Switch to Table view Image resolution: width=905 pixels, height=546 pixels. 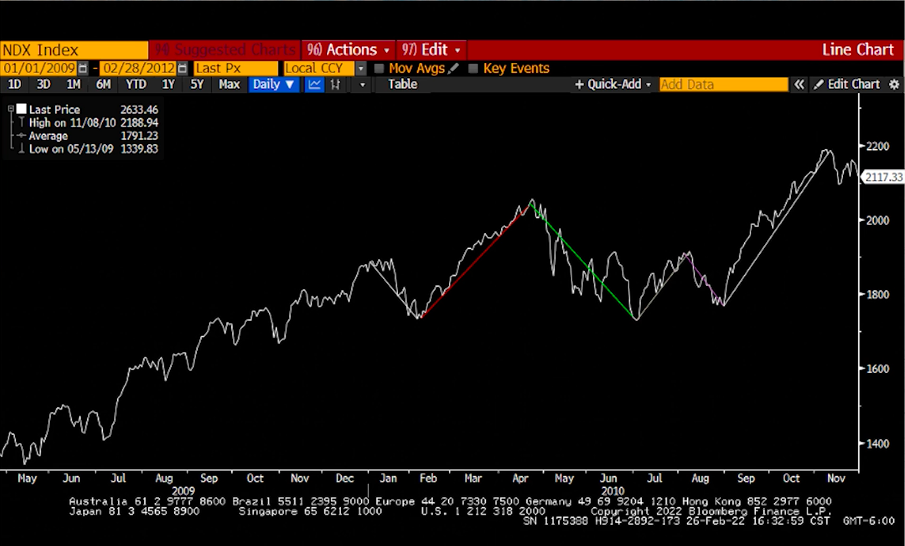[x=402, y=85]
